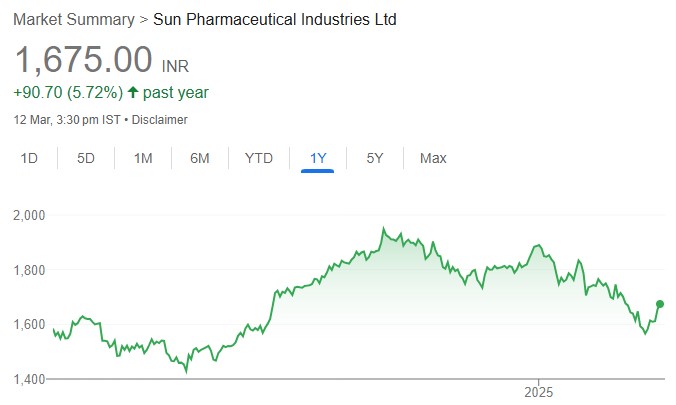Click the 1,675.00 stock price
The image size is (676, 405).
[x=82, y=59]
